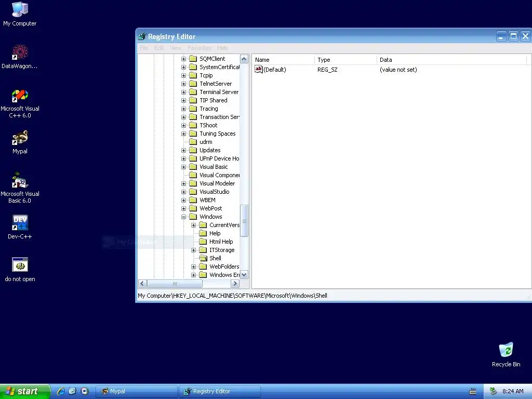
Task: Select the Visual Modeler key
Action: coord(217,183)
